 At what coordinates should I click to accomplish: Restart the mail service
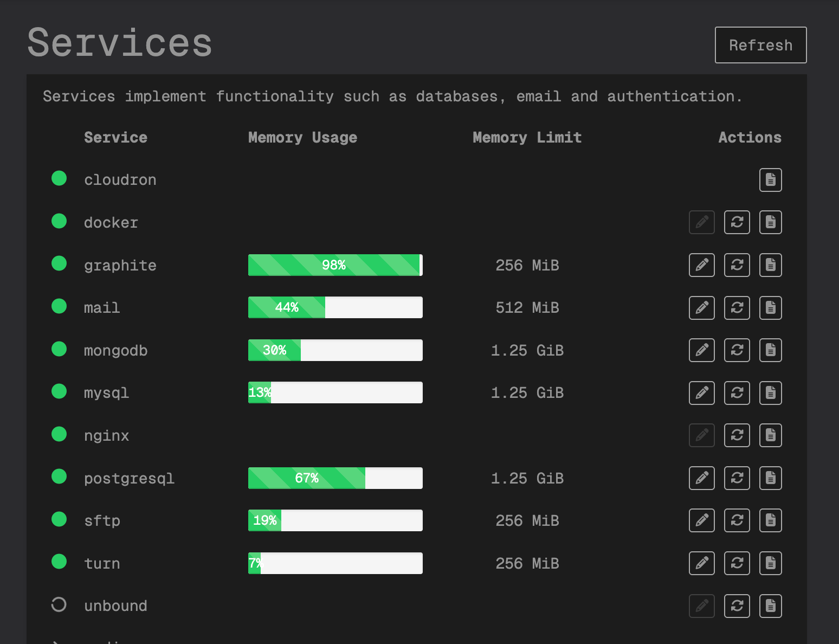point(737,308)
